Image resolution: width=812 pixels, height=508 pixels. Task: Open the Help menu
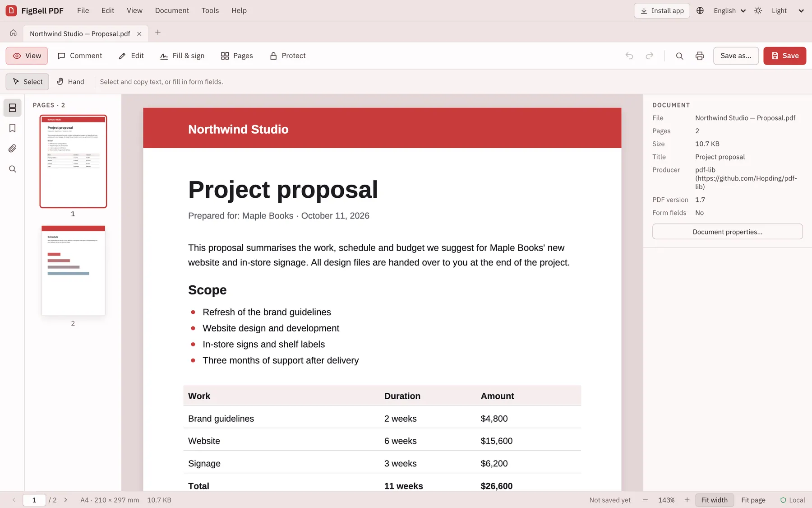click(239, 10)
